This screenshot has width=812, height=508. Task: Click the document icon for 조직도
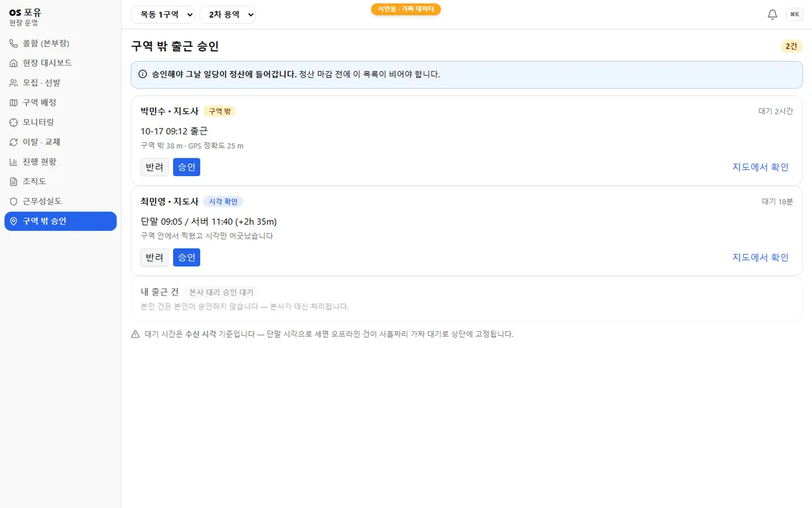tap(14, 182)
